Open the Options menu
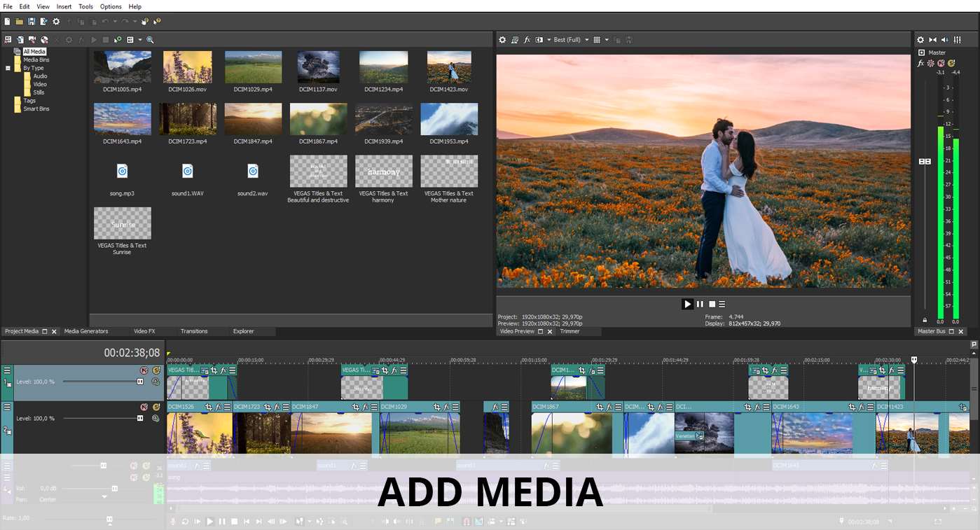 tap(111, 6)
